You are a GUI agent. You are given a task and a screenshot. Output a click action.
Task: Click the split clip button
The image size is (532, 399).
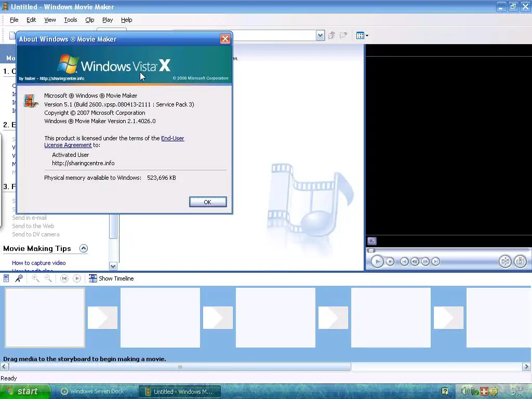[505, 261]
